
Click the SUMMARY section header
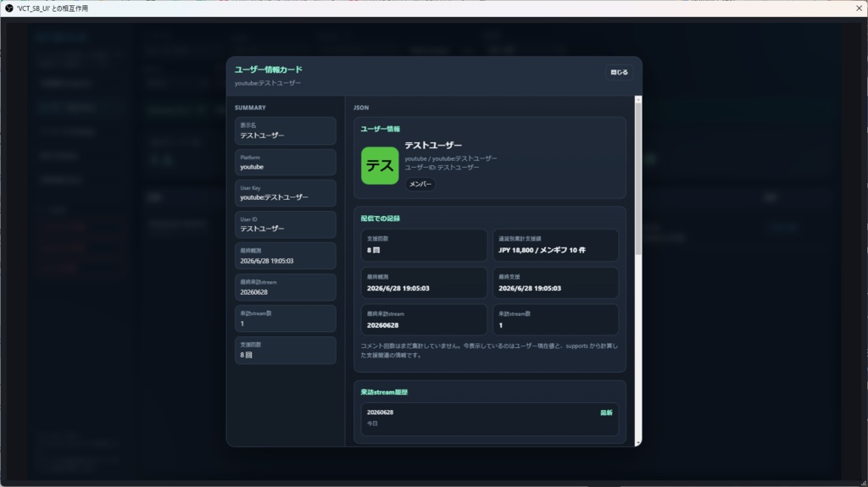(x=250, y=108)
